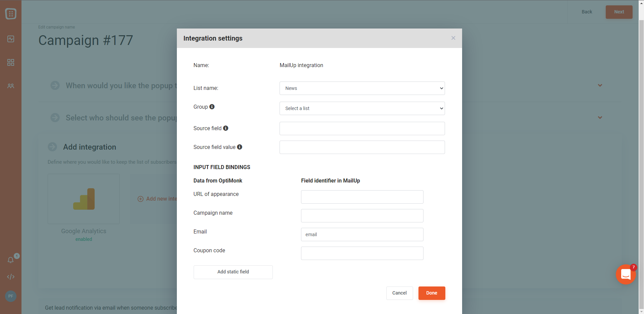This screenshot has height=314, width=644.
Task: Click the arrow icon beside 'Select who should see the popup'
Action: [55, 118]
